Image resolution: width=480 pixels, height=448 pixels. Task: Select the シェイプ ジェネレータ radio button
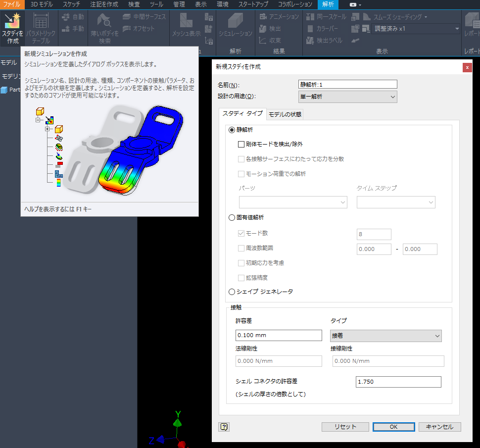(x=232, y=292)
